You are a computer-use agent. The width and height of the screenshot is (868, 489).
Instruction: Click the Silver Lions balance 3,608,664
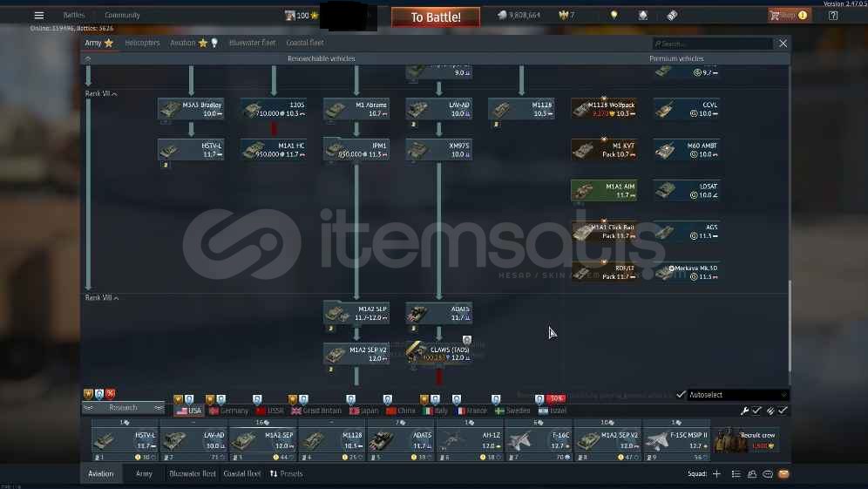point(519,16)
